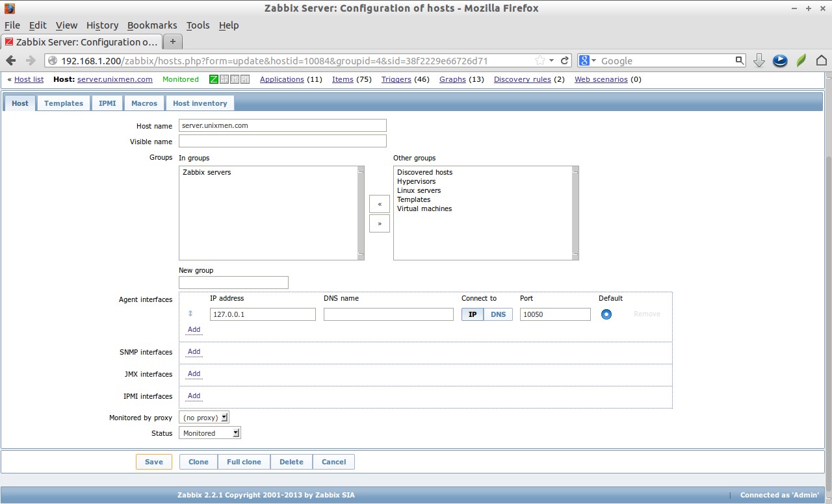Click Add for IPMI interfaces

[x=194, y=396]
